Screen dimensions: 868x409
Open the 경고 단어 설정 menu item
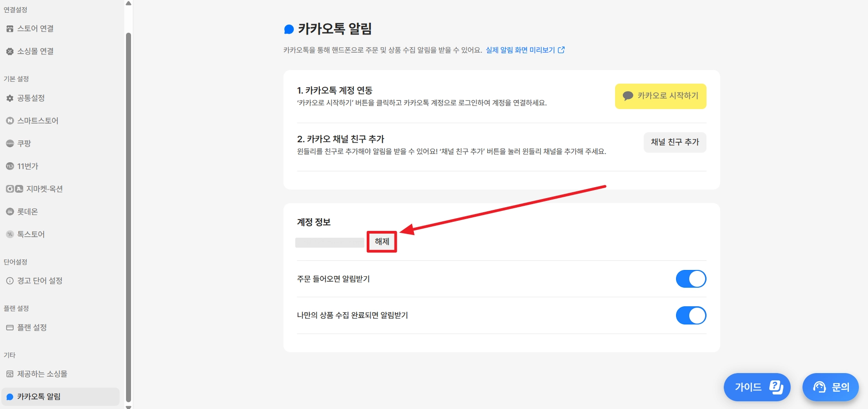pyautogui.click(x=61, y=281)
